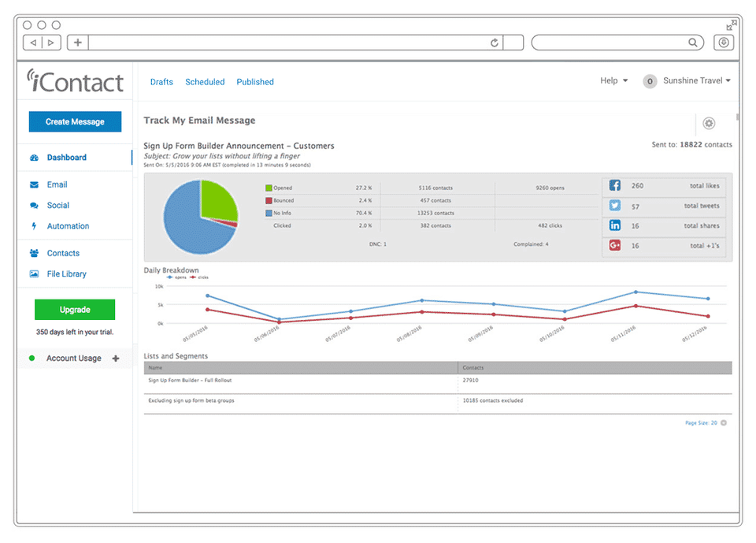The height and width of the screenshot is (543, 756).
Task: Expand the Account Usage plus sign
Action: [116, 359]
